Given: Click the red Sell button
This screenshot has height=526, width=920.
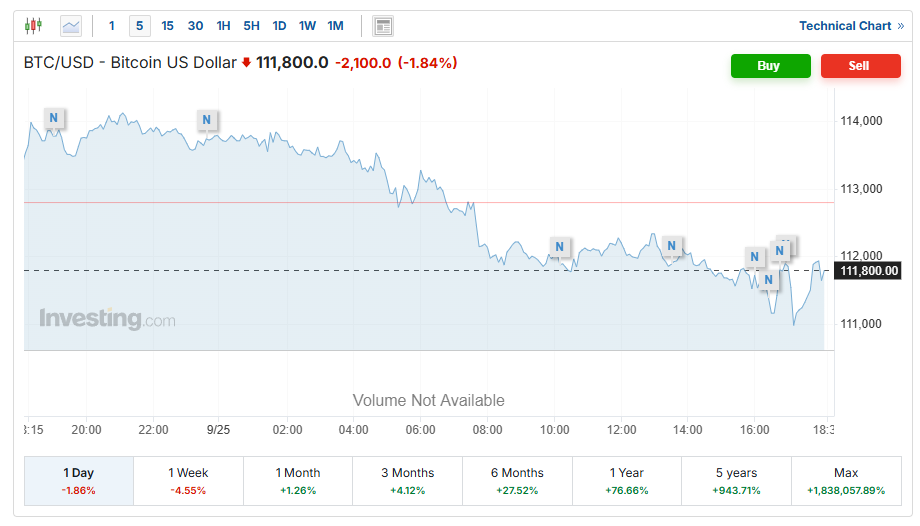Looking at the screenshot, I should click(x=859, y=66).
